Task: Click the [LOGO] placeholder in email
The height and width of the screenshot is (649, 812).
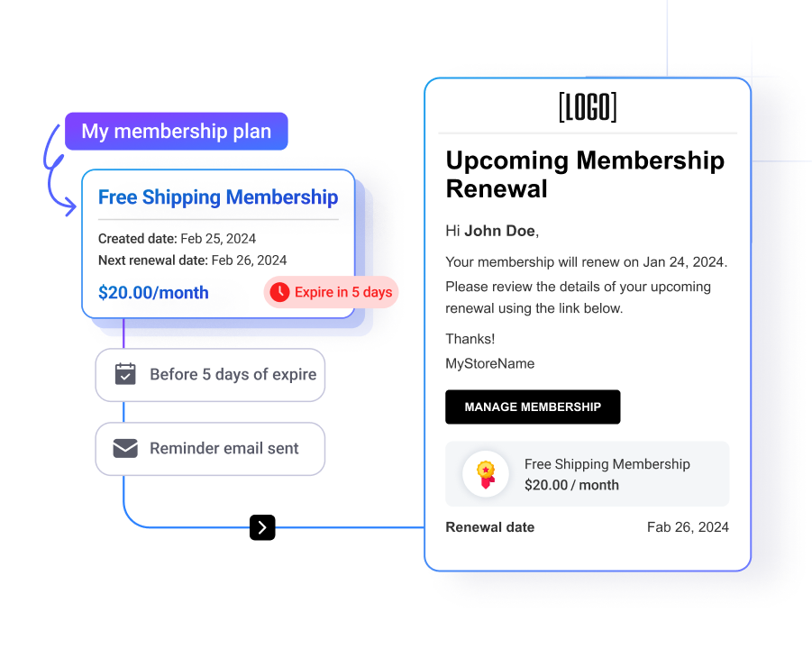Action: 588,107
